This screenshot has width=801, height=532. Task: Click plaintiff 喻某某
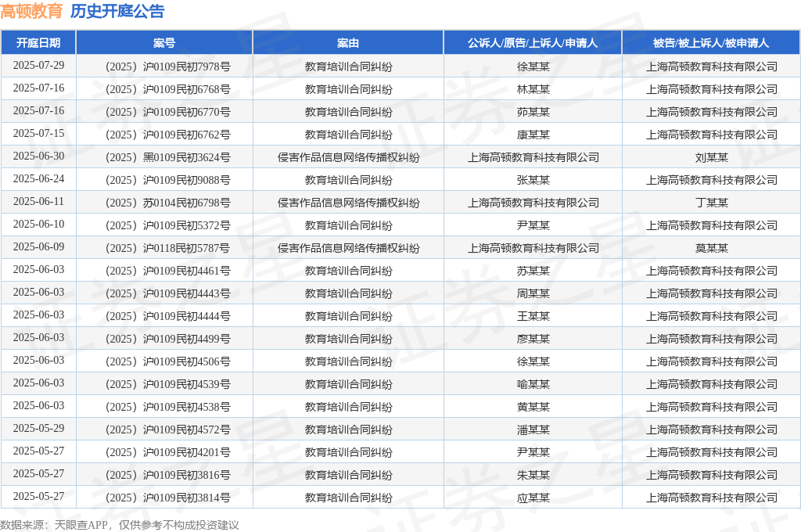[533, 384]
